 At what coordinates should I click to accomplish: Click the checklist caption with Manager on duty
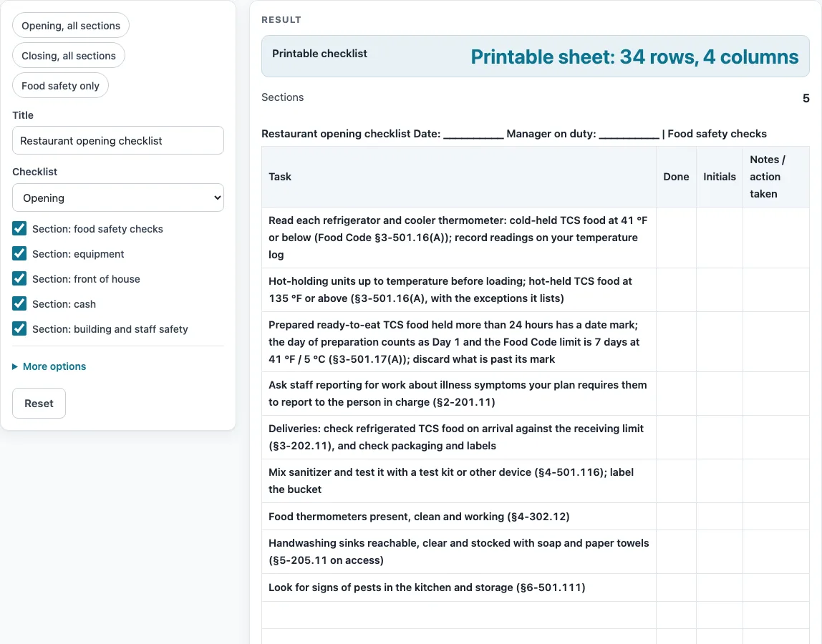514,134
